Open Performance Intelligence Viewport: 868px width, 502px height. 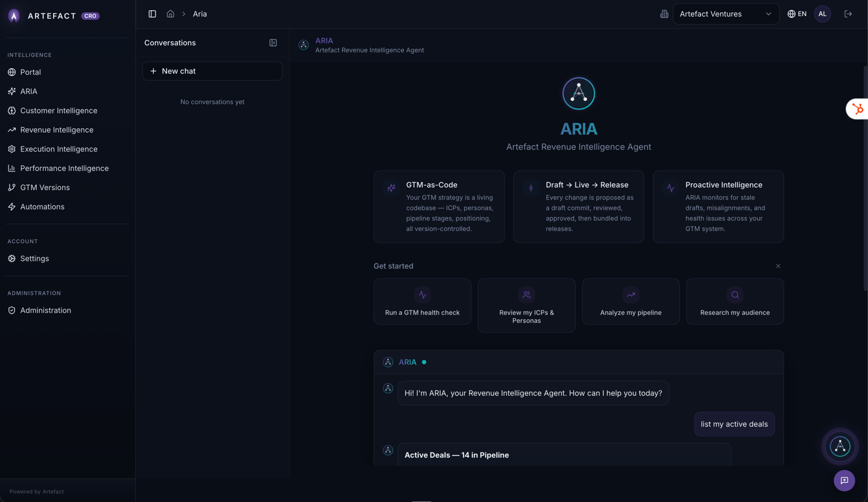click(x=64, y=168)
